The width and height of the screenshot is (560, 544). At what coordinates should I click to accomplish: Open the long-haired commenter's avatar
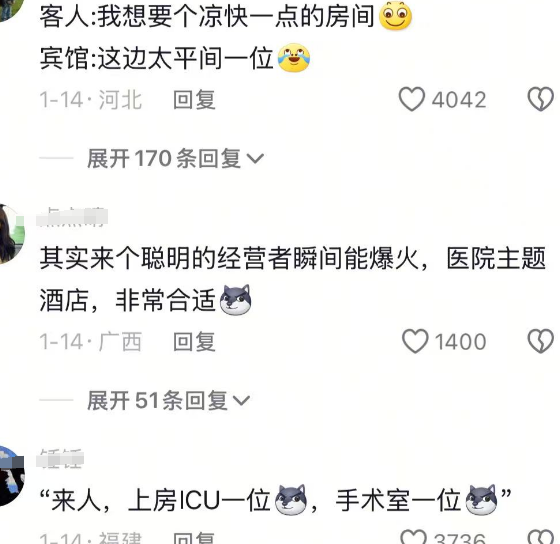[11, 234]
